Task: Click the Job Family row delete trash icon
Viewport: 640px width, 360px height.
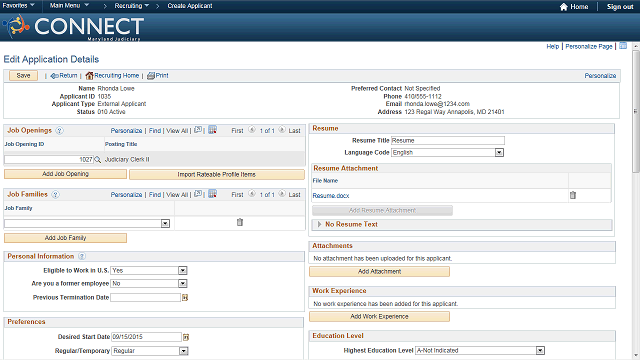Action: pos(240,222)
